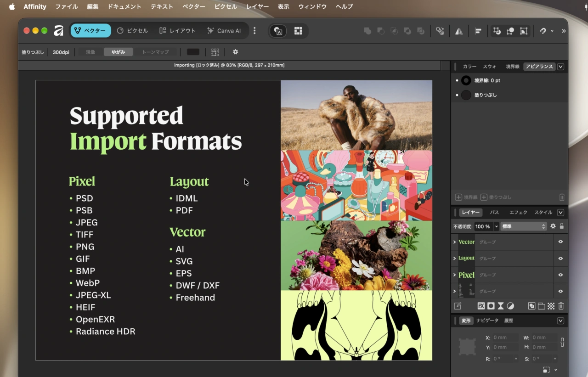This screenshot has height=377, width=588.
Task: Open the 標準 blend mode dropdown
Action: [523, 226]
